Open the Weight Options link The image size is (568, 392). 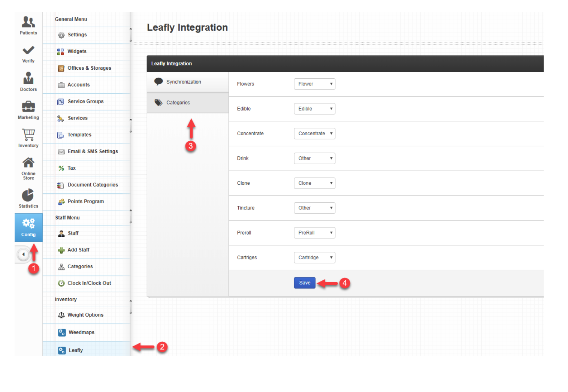(x=85, y=315)
